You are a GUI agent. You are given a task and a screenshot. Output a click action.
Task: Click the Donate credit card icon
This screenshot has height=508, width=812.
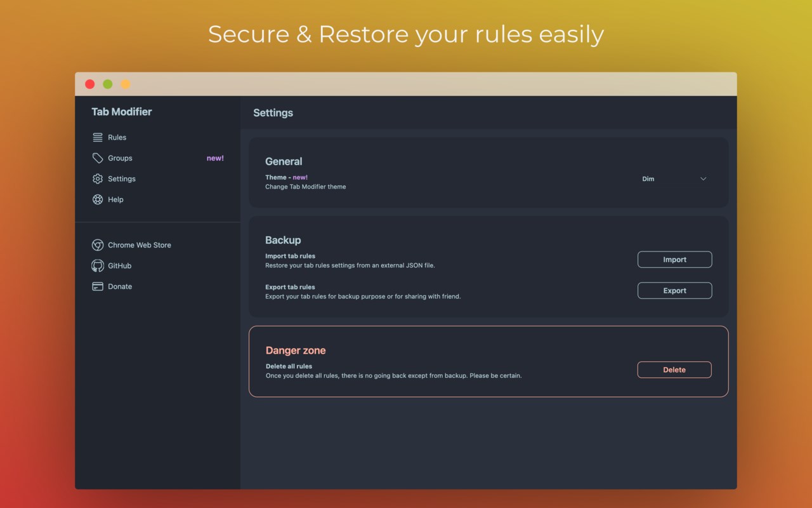pos(98,286)
